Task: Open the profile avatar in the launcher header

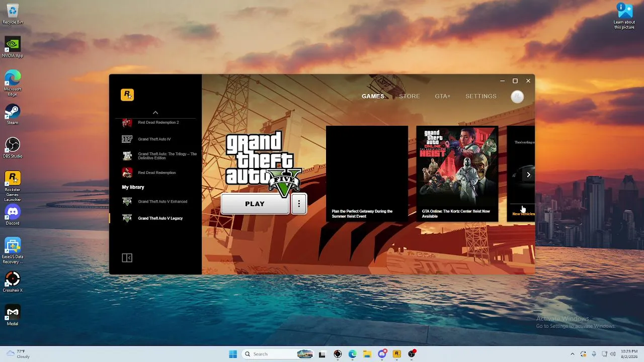Action: 517,97
